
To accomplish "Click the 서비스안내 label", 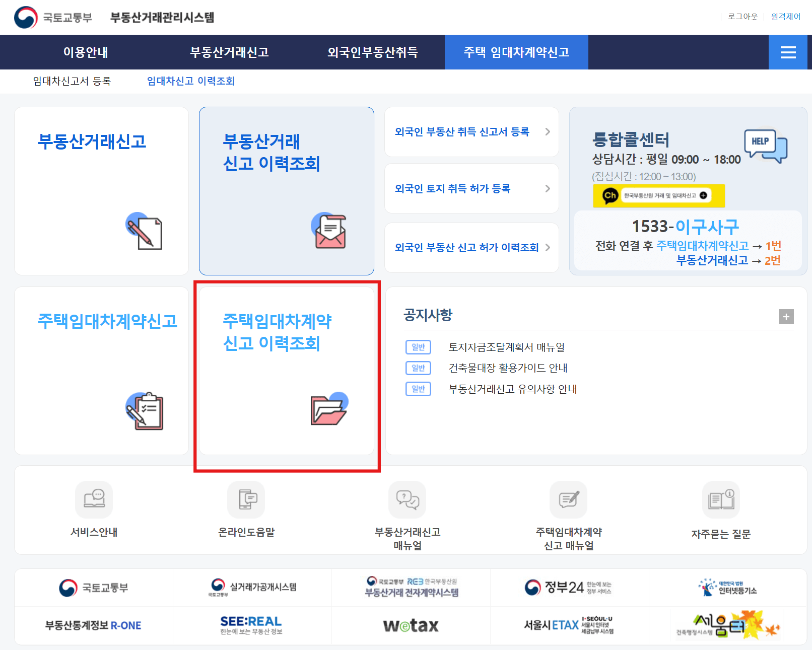I will pyautogui.click(x=94, y=532).
